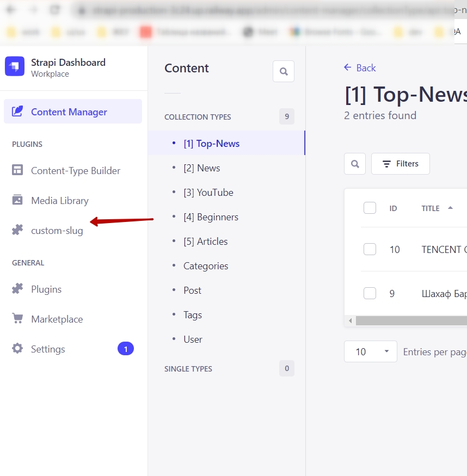Click the Back link
This screenshot has height=476, width=467.
tap(360, 68)
